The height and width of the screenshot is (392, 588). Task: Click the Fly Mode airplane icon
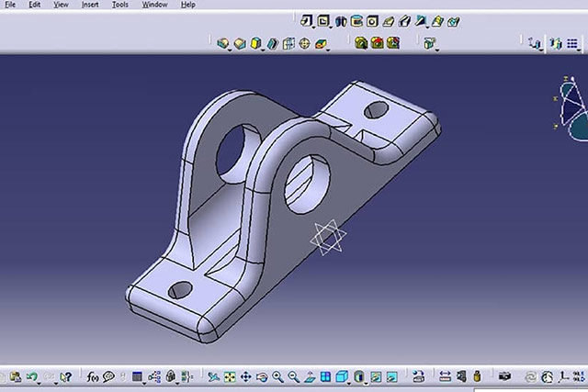[213, 376]
